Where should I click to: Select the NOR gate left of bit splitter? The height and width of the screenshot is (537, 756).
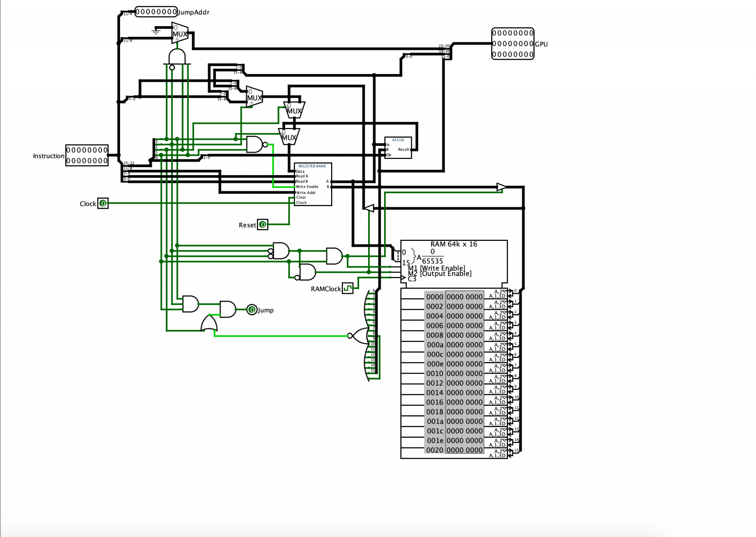360,336
